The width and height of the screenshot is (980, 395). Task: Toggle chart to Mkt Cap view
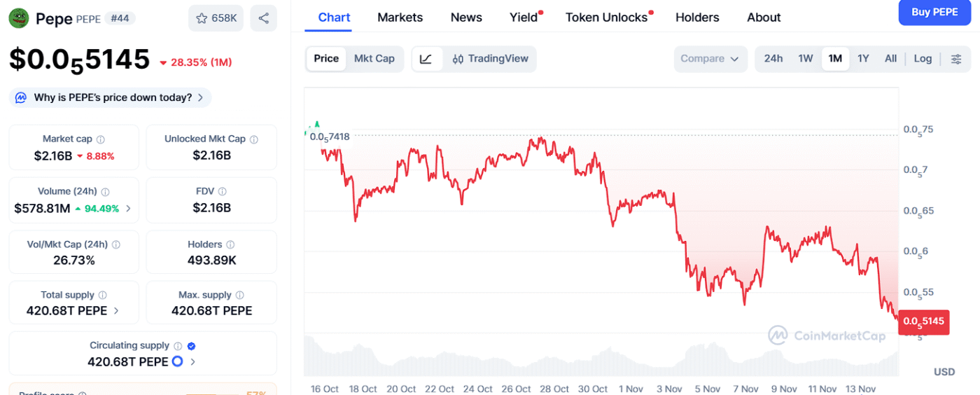pyautogui.click(x=374, y=59)
